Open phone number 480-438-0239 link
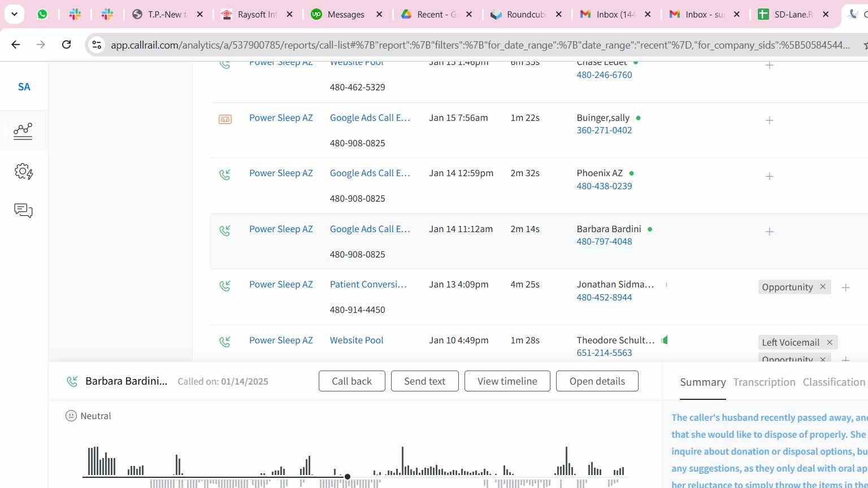The height and width of the screenshot is (488, 868). coord(604,186)
